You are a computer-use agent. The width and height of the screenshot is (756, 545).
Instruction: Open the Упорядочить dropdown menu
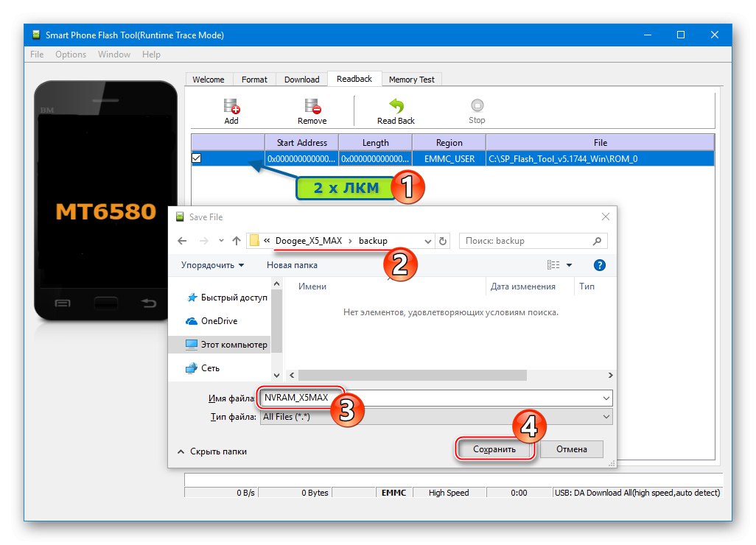[x=213, y=265]
